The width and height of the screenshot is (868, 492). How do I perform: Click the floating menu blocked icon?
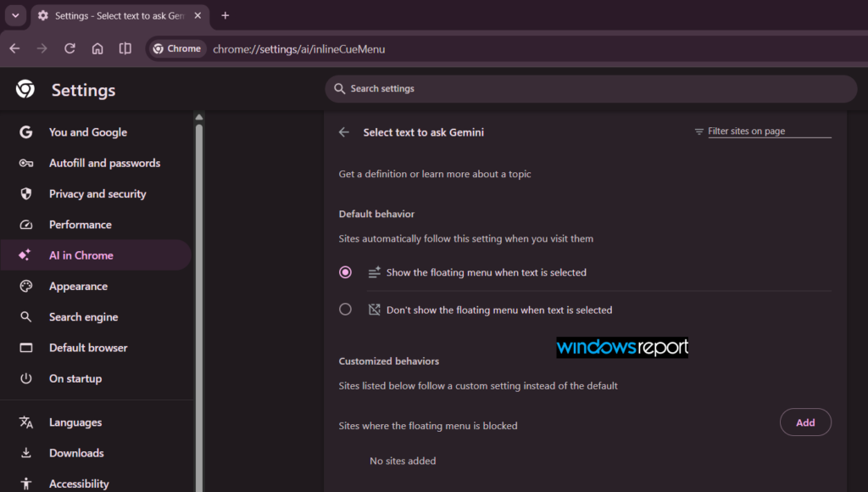374,309
